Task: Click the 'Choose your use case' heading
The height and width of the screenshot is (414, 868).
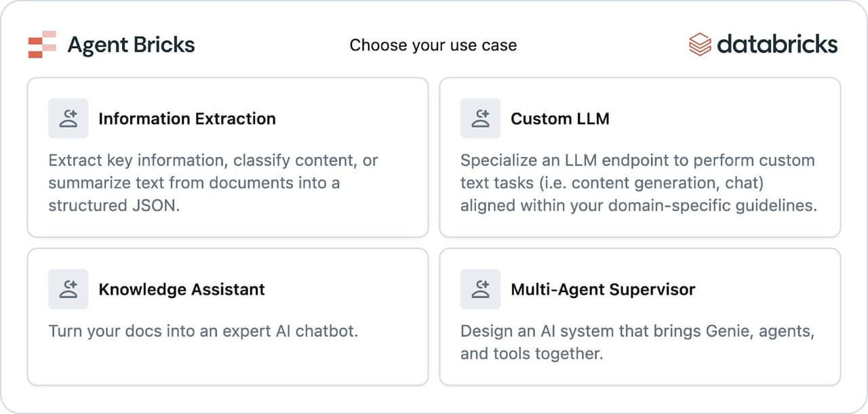Action: [433, 45]
